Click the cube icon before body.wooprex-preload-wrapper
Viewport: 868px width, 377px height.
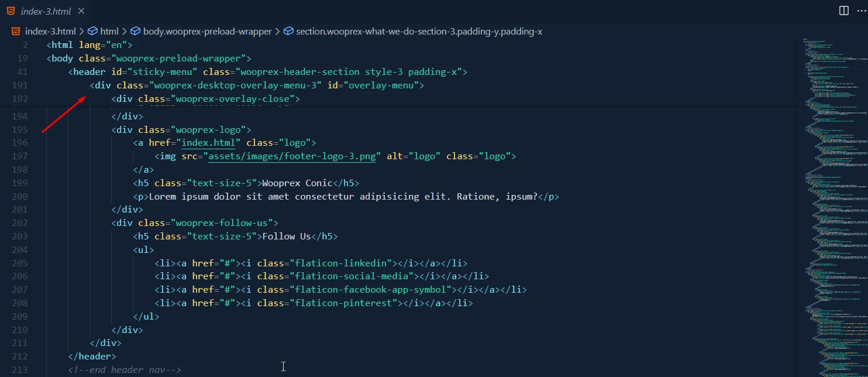click(x=135, y=31)
